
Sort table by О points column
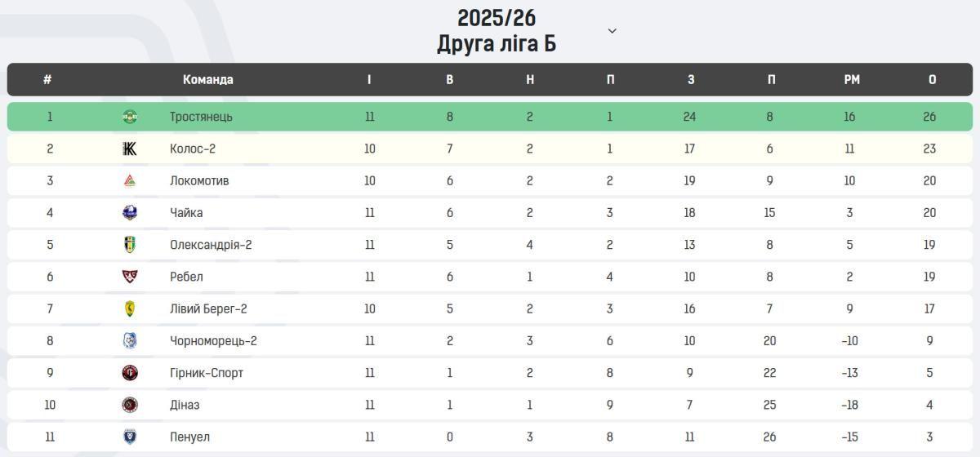tap(932, 80)
